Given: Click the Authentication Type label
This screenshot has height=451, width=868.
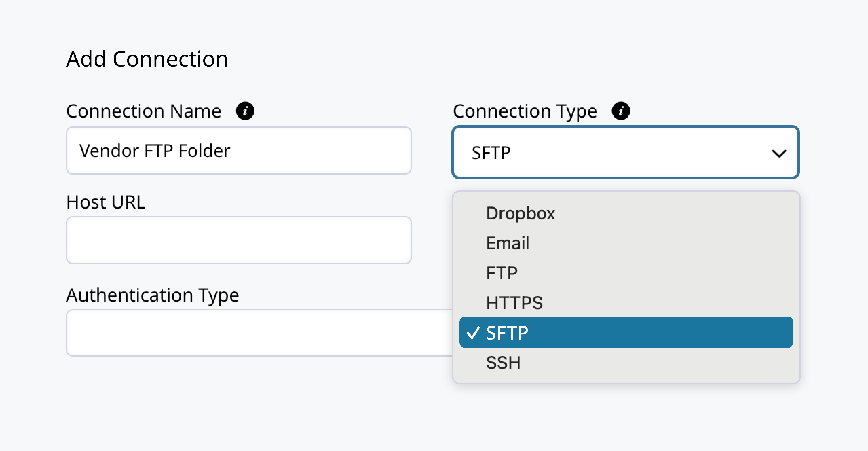Looking at the screenshot, I should [152, 295].
